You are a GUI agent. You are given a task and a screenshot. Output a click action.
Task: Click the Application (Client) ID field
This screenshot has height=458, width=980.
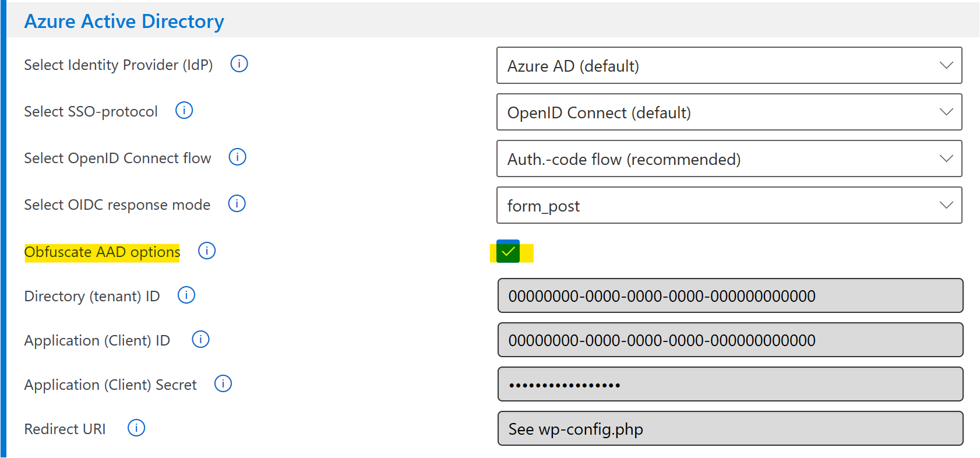730,340
